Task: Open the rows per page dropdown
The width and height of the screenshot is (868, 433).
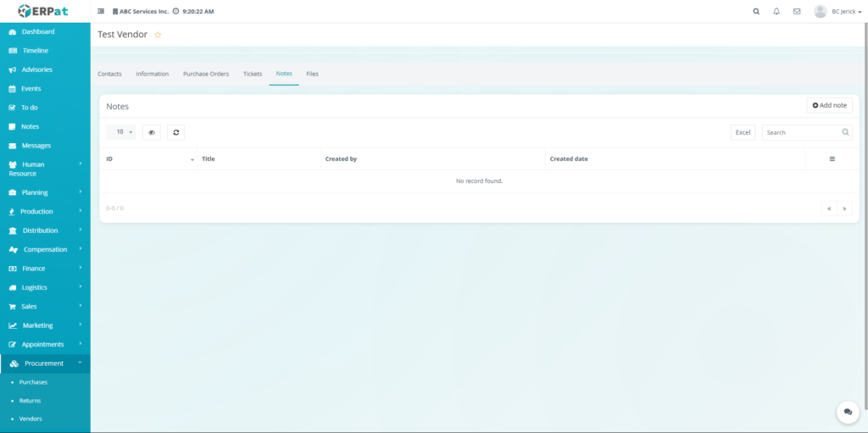Action: tap(121, 132)
